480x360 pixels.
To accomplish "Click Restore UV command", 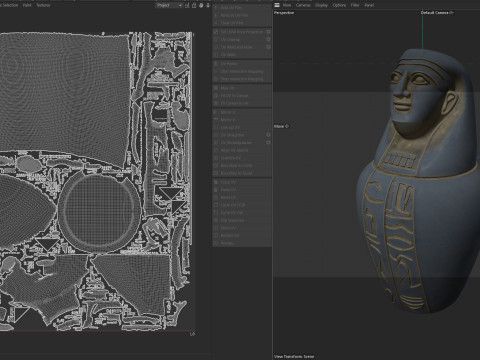I will click(242, 236).
